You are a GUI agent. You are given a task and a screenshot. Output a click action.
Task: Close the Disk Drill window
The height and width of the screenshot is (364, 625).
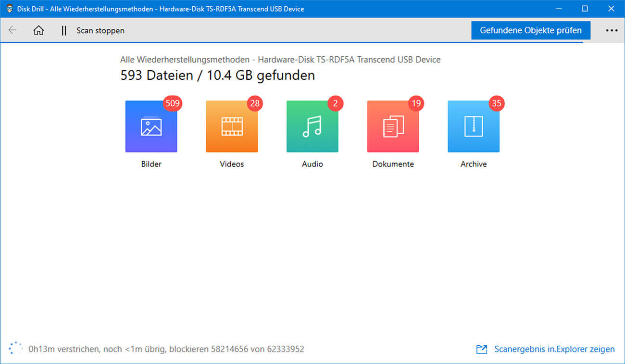pyautogui.click(x=611, y=9)
